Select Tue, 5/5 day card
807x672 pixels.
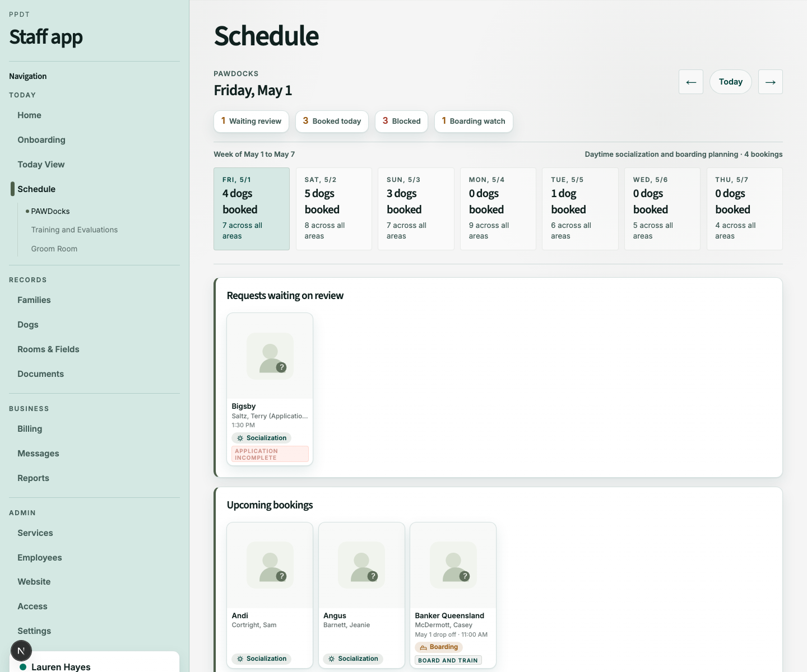(x=580, y=209)
